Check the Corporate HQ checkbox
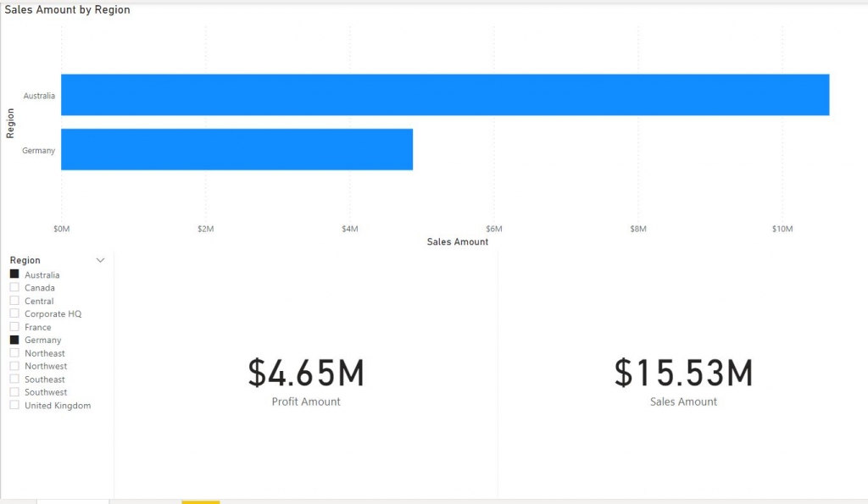 [13, 313]
